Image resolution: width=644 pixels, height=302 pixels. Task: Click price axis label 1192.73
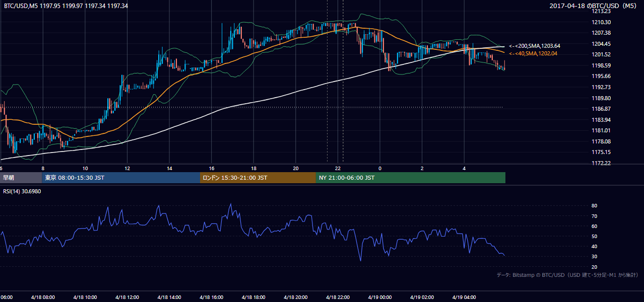(x=602, y=87)
